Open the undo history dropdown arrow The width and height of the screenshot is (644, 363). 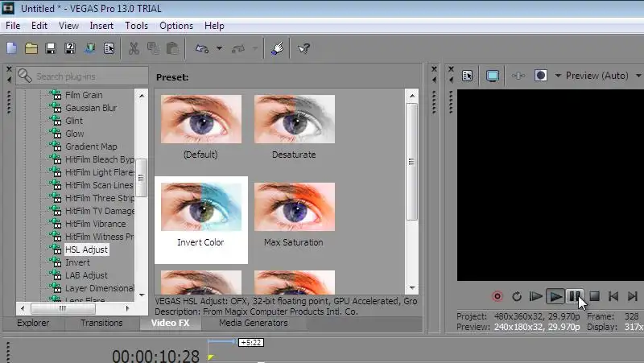click(219, 48)
